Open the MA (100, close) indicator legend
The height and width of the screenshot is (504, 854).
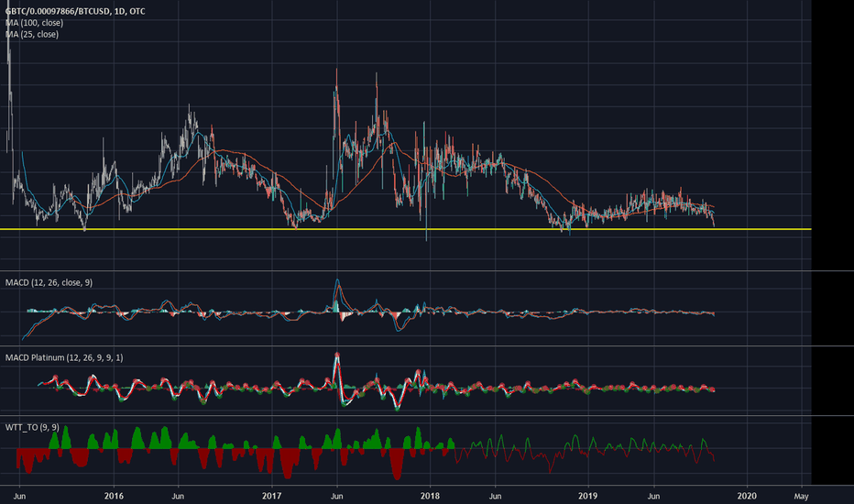pyautogui.click(x=34, y=23)
